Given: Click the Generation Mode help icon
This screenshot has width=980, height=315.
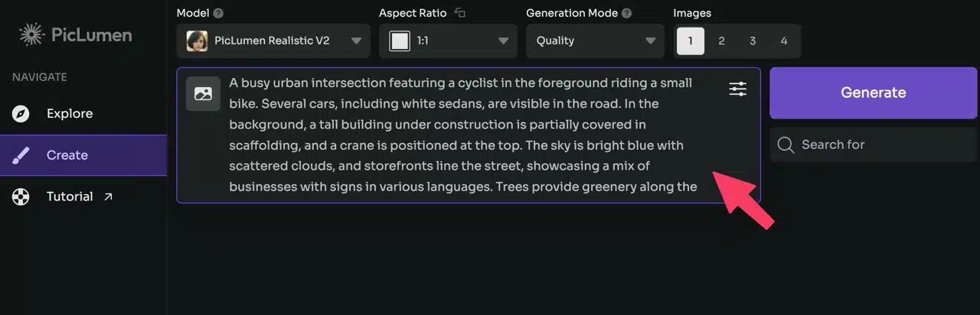Looking at the screenshot, I should point(627,13).
